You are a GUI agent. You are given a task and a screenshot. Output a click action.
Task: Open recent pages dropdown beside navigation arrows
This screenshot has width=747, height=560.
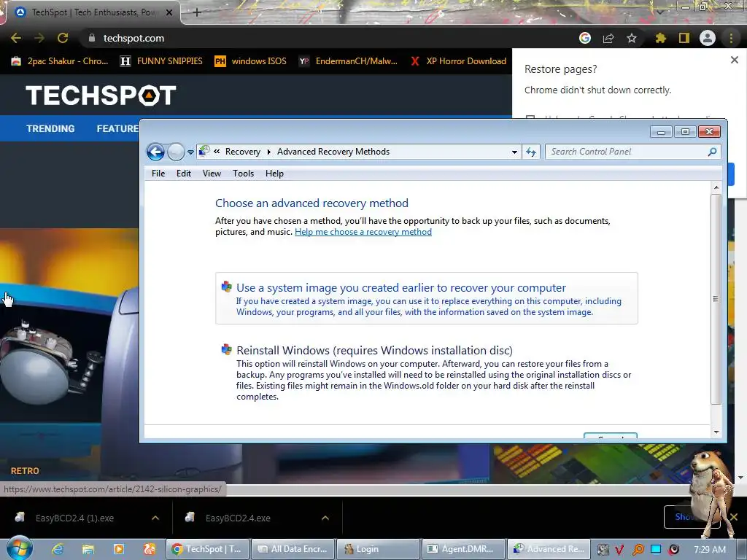pyautogui.click(x=190, y=152)
